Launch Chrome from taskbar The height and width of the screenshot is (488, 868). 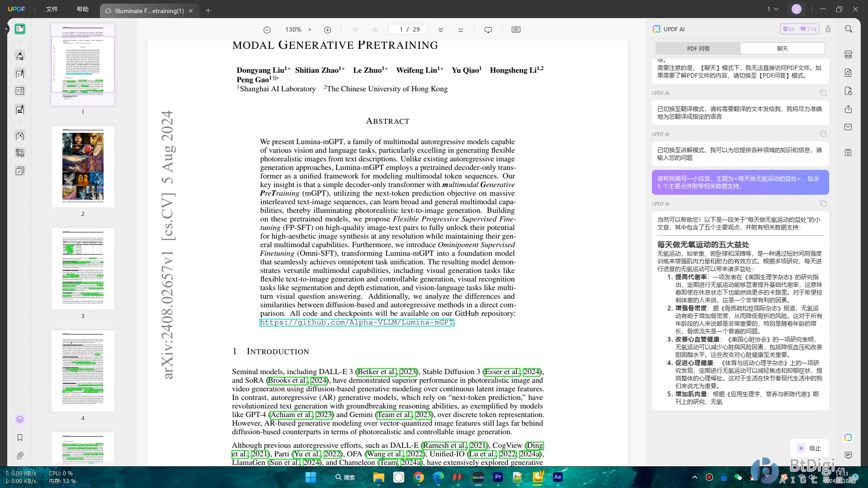(419, 477)
